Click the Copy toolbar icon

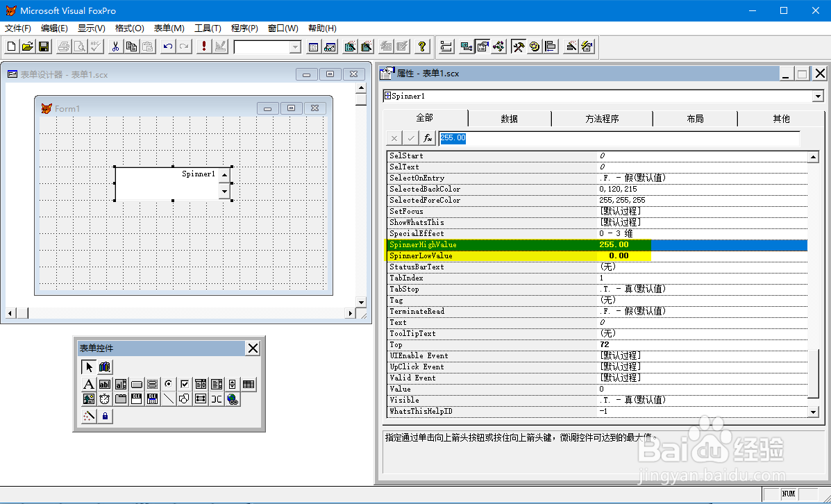(131, 47)
